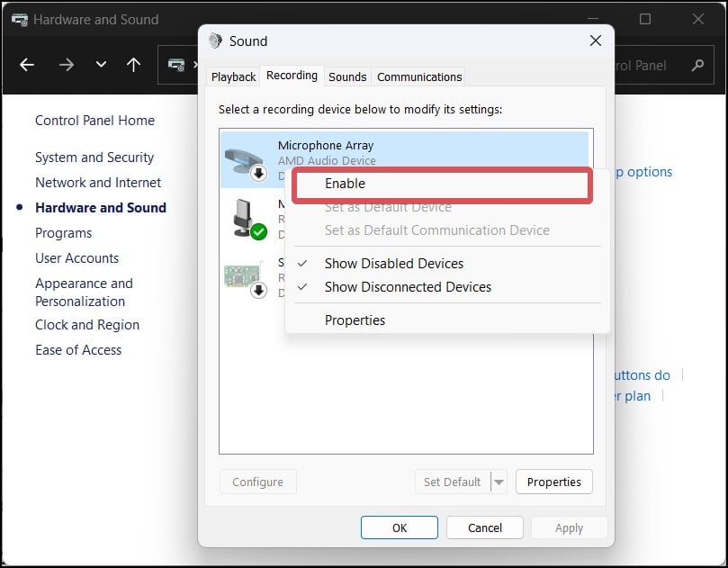Close the Sound dialog
Screen dimensions: 728x568
[x=596, y=41]
